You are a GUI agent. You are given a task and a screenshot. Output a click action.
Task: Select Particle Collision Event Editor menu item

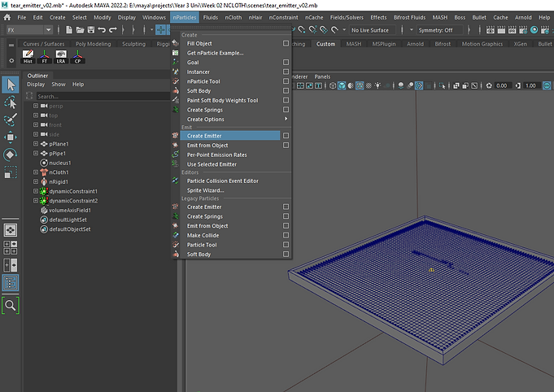tap(223, 181)
